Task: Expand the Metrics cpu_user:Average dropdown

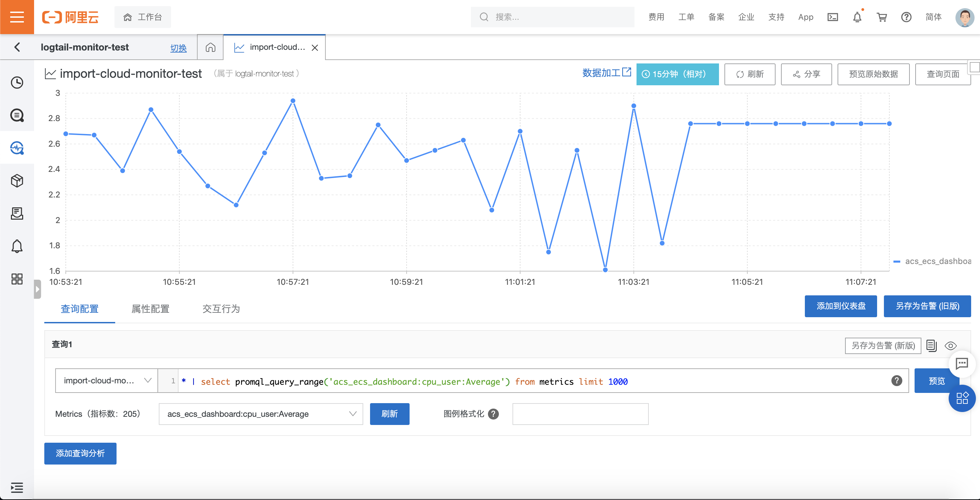Action: click(x=261, y=414)
